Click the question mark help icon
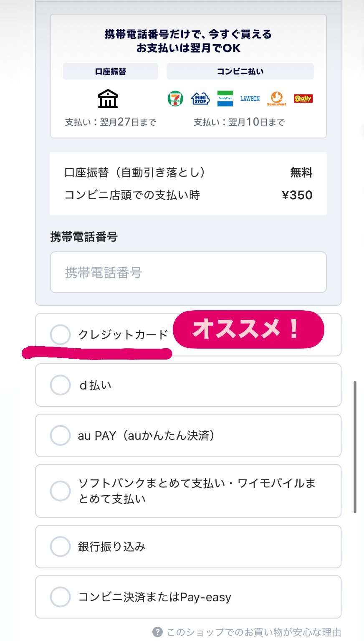 point(157,632)
